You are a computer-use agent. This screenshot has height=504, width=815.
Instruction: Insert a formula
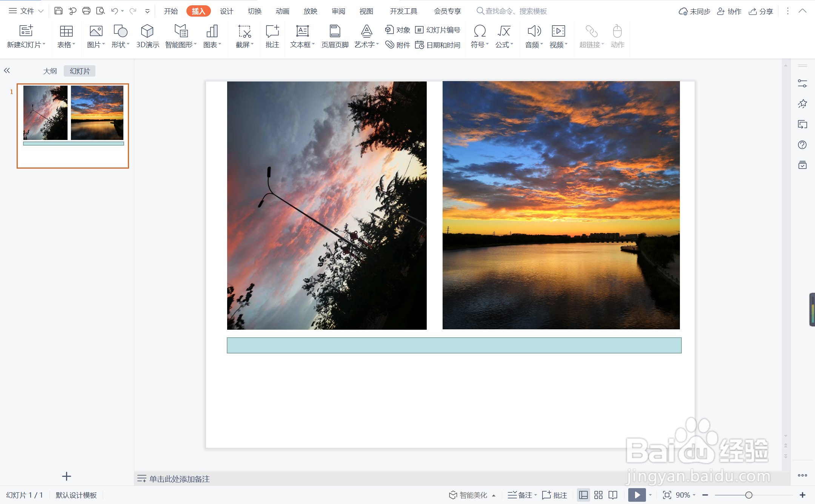click(x=504, y=37)
